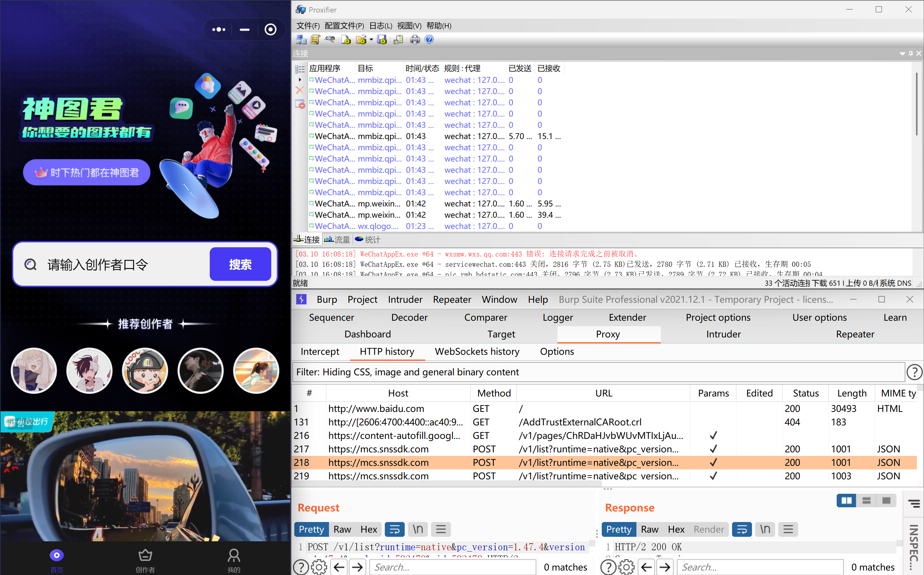
Task: Open the connection panel dropdown triangle
Action: 902,54
